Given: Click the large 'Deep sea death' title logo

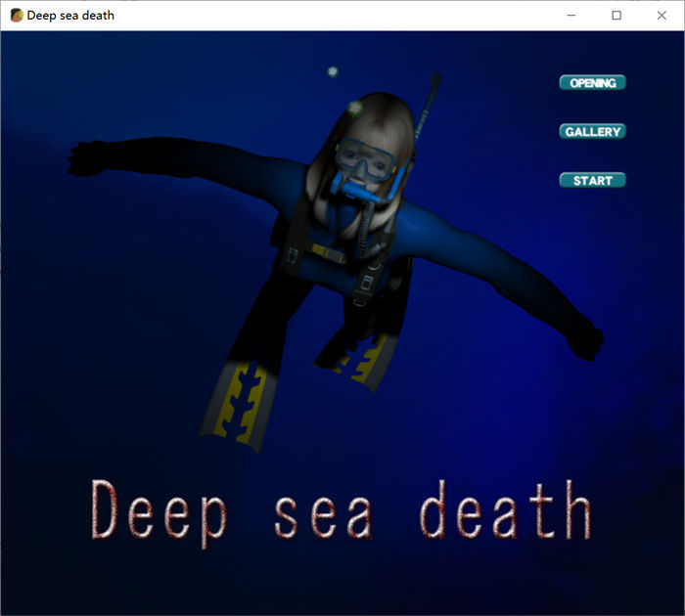Looking at the screenshot, I should click(341, 513).
